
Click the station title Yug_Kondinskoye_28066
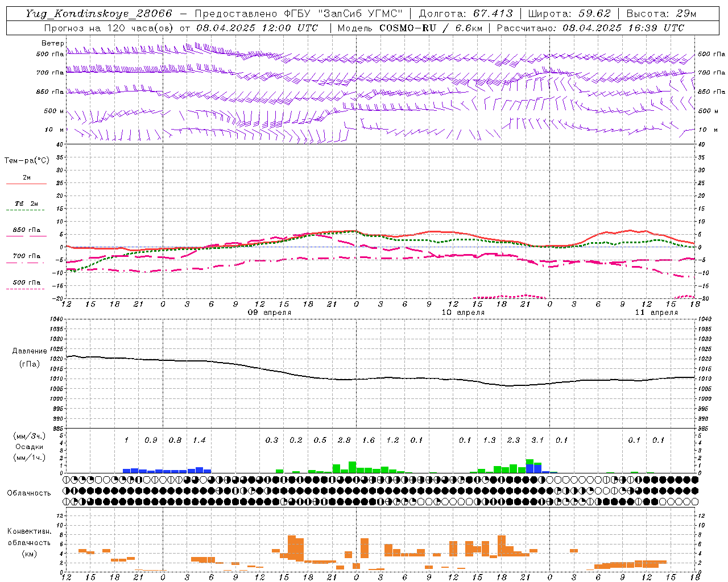pyautogui.click(x=98, y=14)
